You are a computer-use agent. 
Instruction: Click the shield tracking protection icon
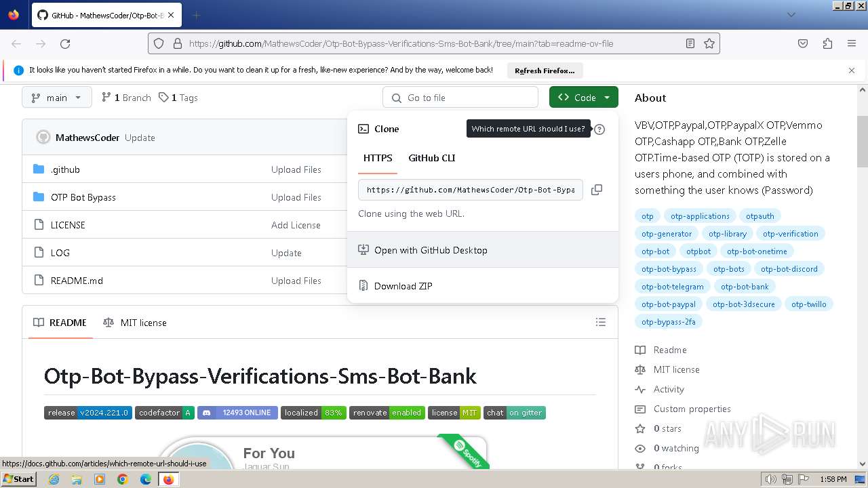pos(159,43)
